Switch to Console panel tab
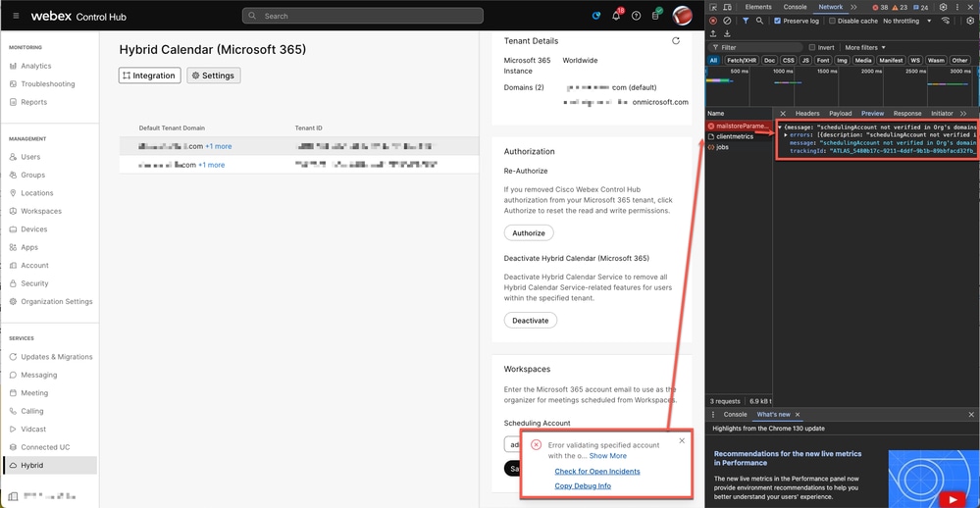Screen dimensions: 980x508 point(795,7)
